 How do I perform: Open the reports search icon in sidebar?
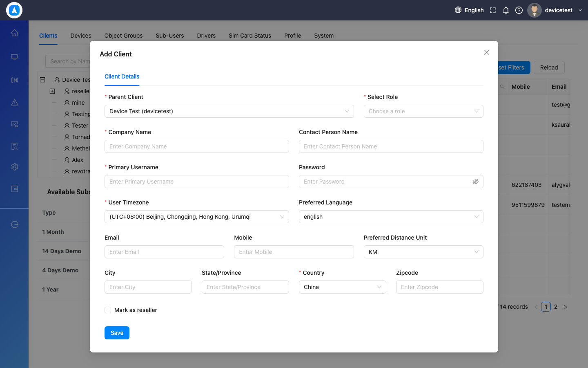[15, 146]
